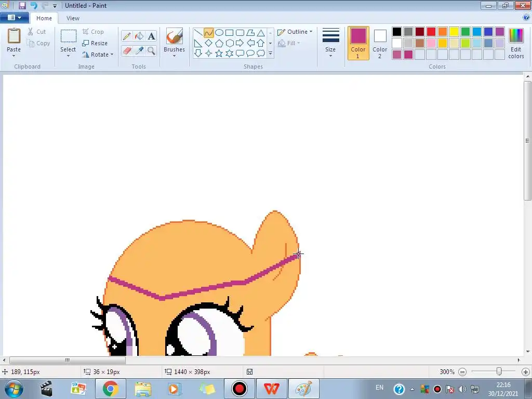The image size is (532, 399).
Task: Select the Text tool
Action: [x=151, y=36]
